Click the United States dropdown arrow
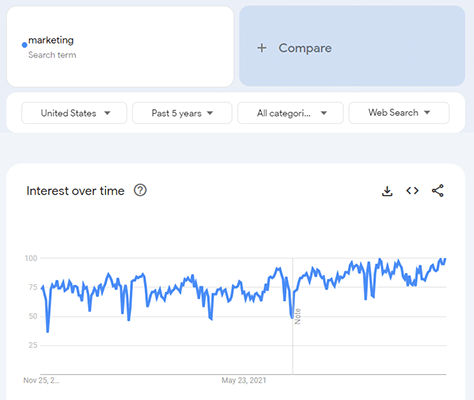 click(107, 113)
